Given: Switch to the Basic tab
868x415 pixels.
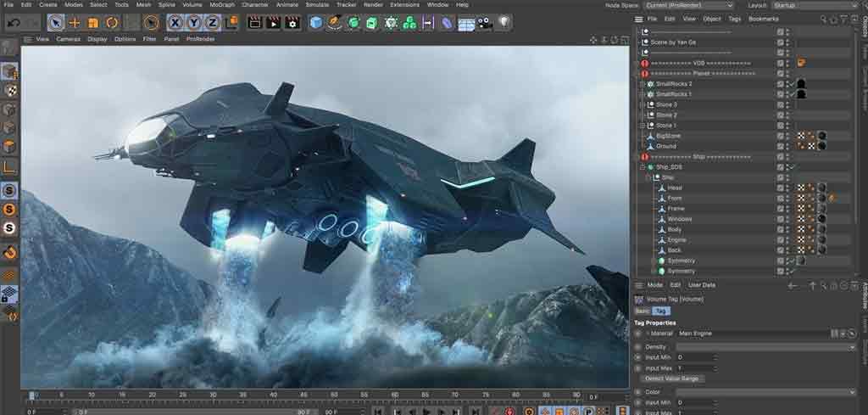Looking at the screenshot, I should click(642, 311).
